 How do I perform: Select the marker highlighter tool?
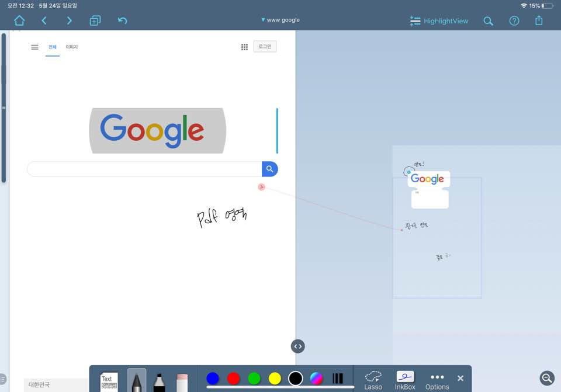pyautogui.click(x=159, y=382)
